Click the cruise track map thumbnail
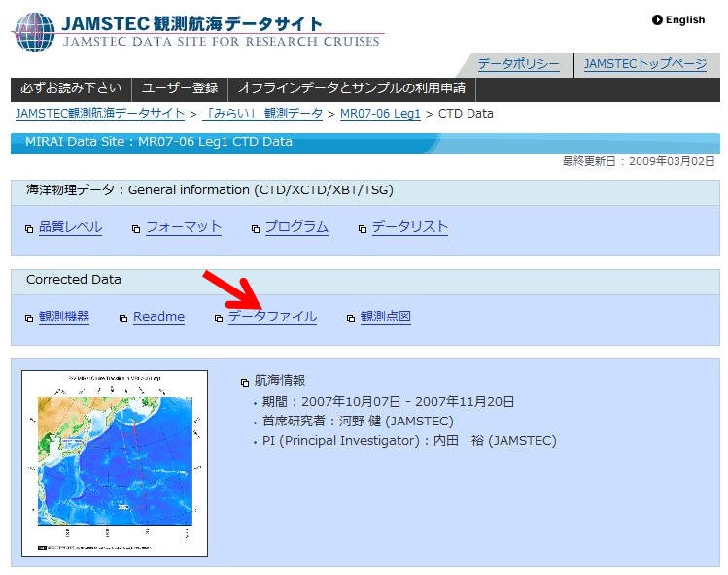This screenshot has height=575, width=728. click(x=115, y=462)
